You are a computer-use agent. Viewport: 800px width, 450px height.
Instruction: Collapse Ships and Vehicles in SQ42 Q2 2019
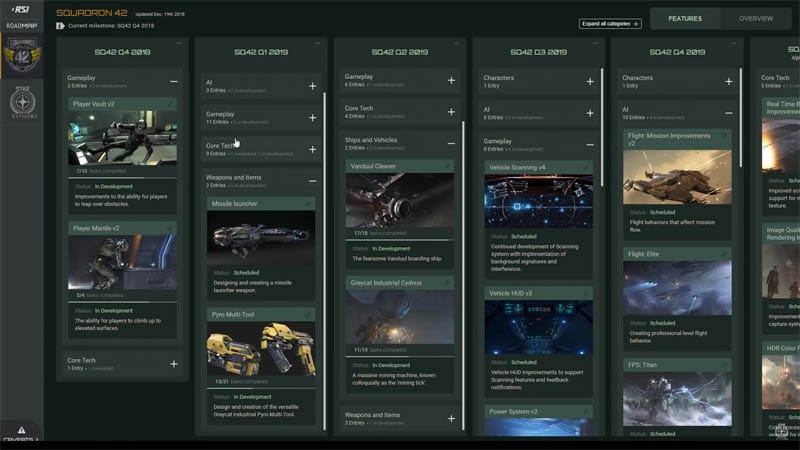click(452, 143)
